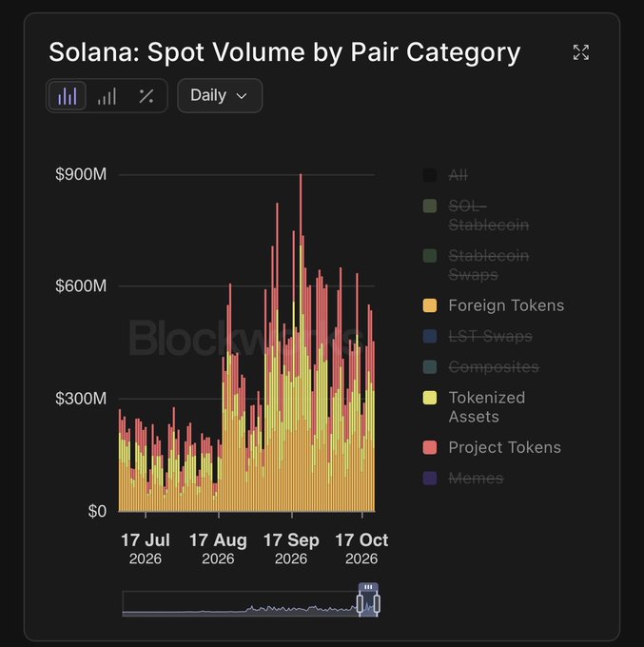The image size is (644, 647).
Task: Click the right range slider handle
Action: coord(377,603)
